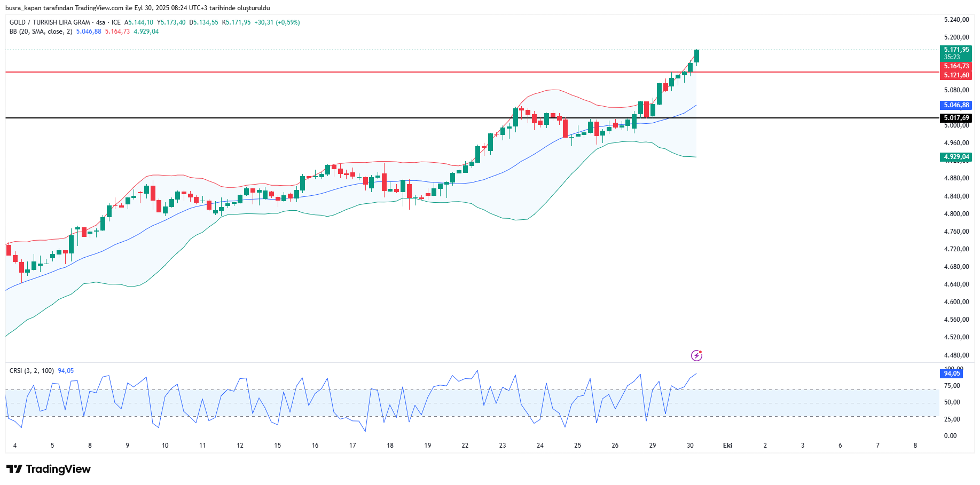Click date 22 on the time axis

pyautogui.click(x=465, y=446)
